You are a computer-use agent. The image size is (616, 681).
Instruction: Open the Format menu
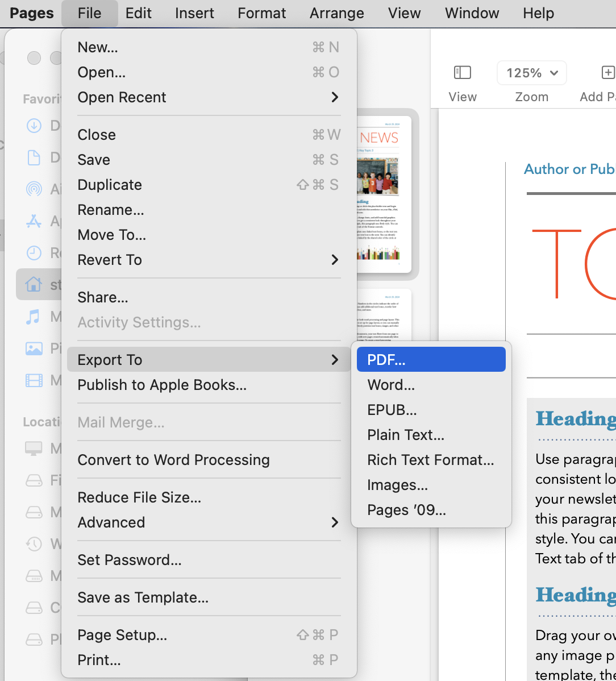click(262, 13)
